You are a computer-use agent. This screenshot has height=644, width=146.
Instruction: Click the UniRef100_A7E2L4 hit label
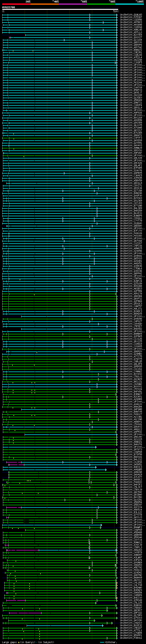[x=131, y=57]
